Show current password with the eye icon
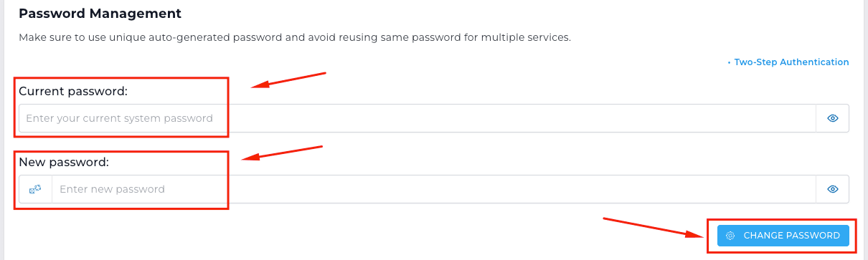 point(833,118)
